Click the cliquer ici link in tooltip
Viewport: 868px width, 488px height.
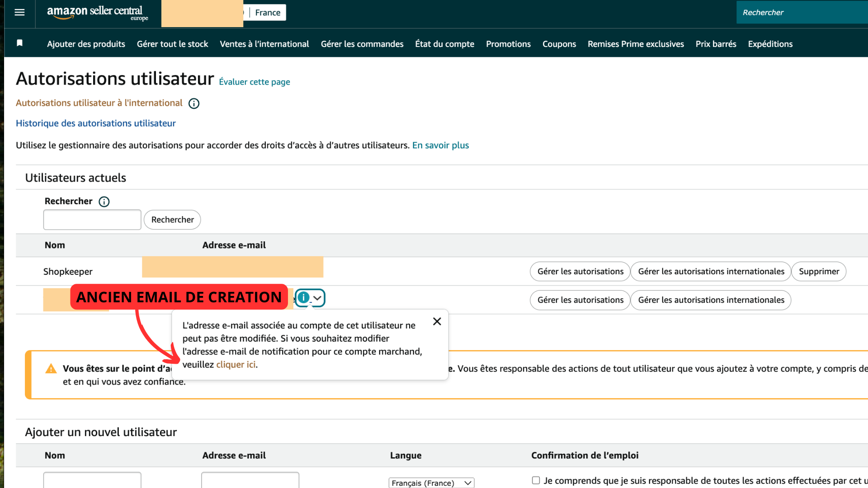pyautogui.click(x=236, y=365)
